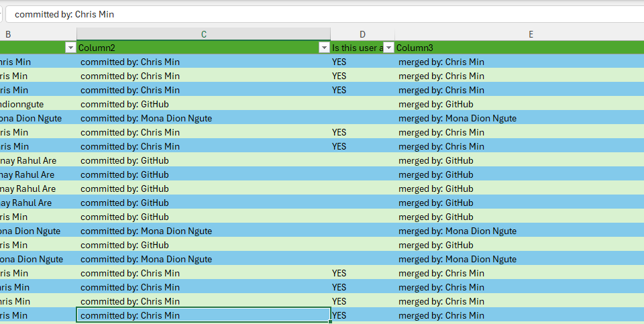Select column D header
Image resolution: width=644 pixels, height=324 pixels.
[x=362, y=34]
